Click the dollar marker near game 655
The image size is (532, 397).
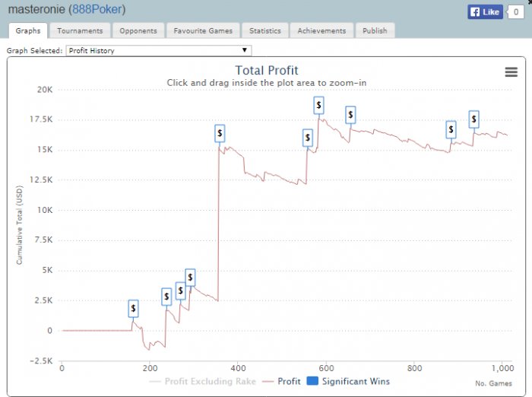click(350, 115)
